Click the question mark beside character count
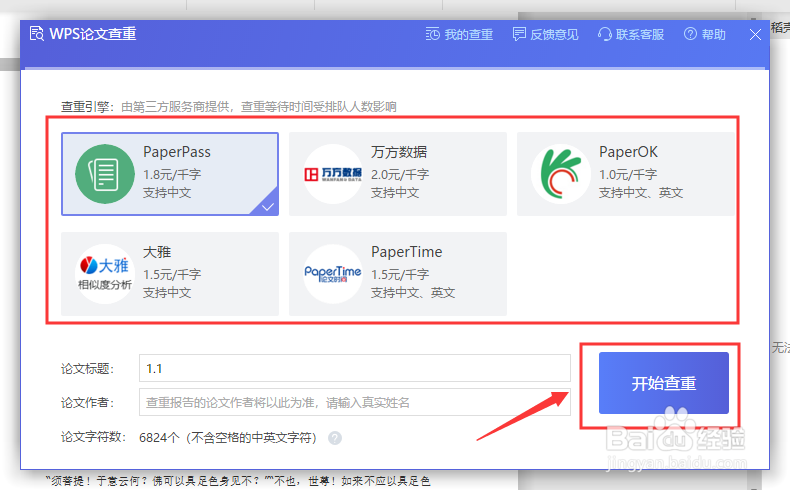This screenshot has width=790, height=490. (335, 438)
